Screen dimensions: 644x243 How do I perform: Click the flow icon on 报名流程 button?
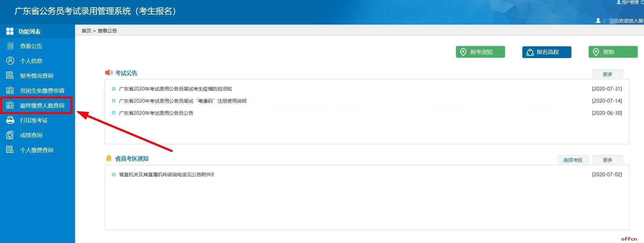pos(530,52)
